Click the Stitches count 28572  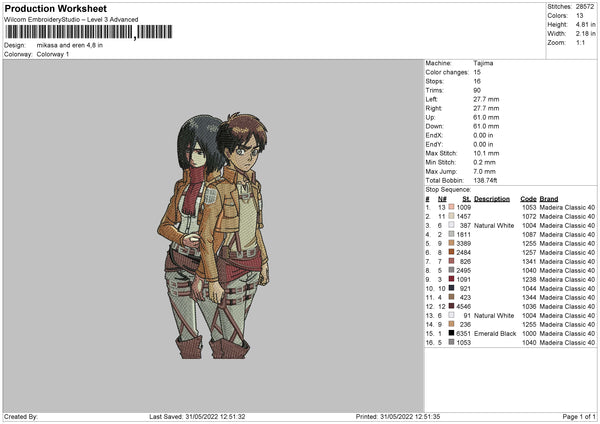[585, 7]
